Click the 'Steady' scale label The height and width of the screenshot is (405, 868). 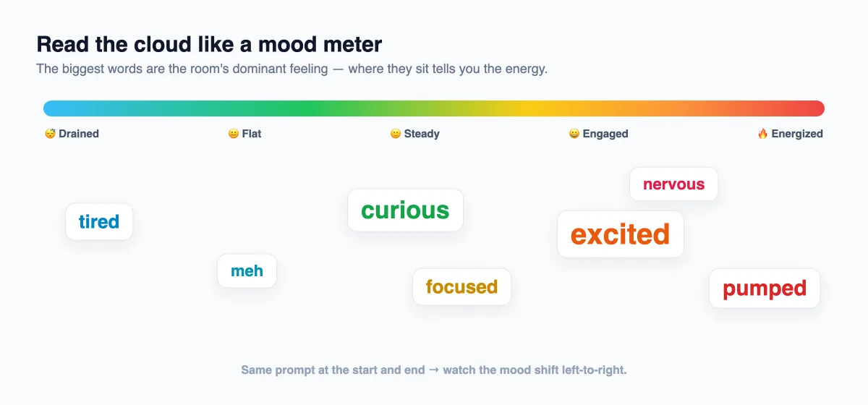pyautogui.click(x=422, y=134)
